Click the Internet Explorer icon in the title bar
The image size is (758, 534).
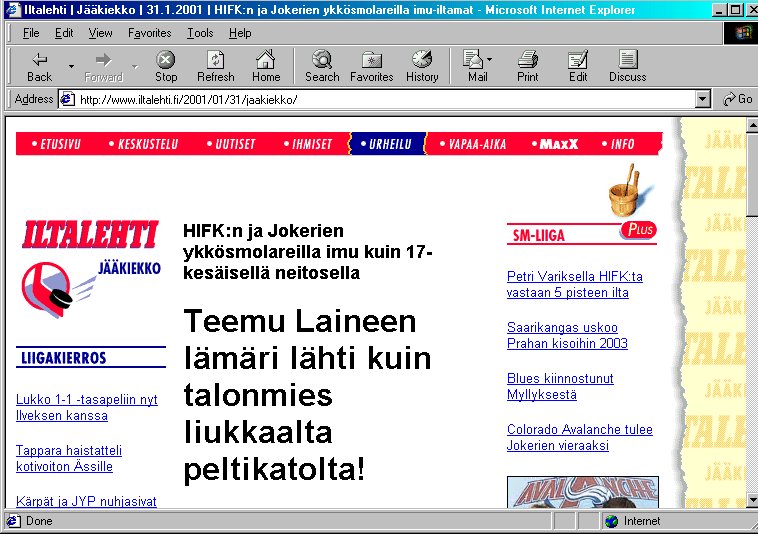[x=13, y=9]
